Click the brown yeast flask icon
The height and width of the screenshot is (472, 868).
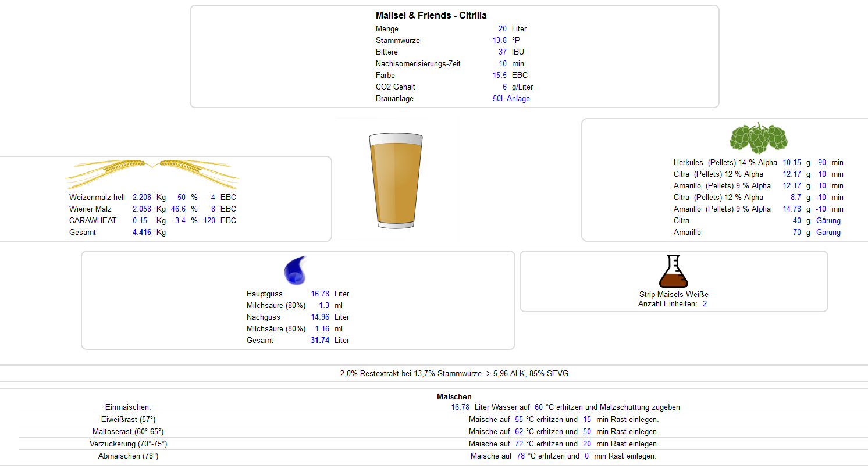pos(673,271)
